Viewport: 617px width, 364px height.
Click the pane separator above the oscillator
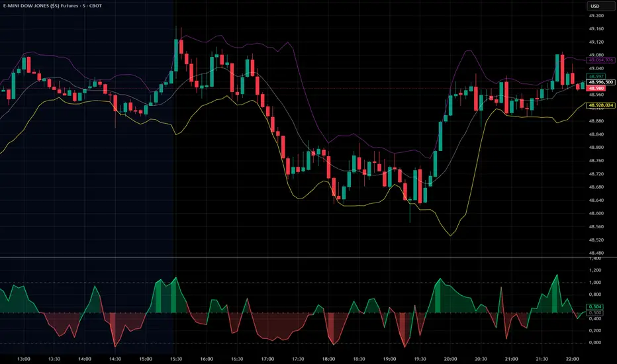(308, 257)
